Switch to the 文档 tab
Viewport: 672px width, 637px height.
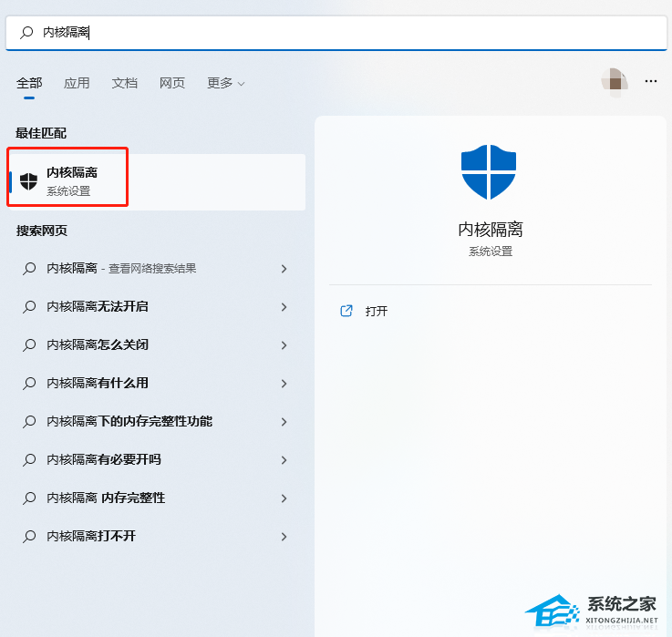pos(125,83)
